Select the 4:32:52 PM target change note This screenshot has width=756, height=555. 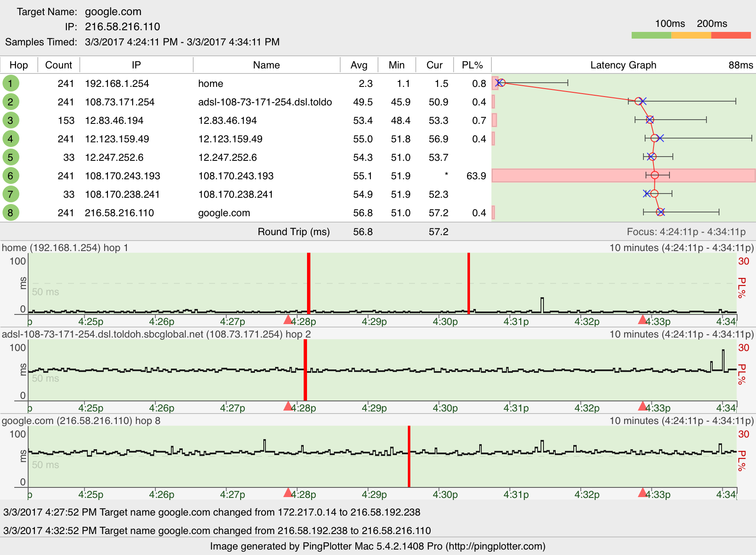click(217, 530)
